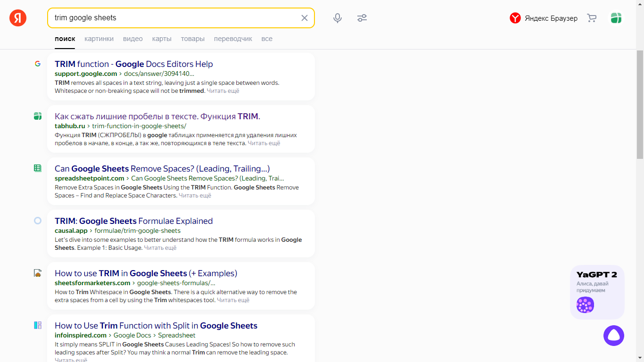Click the Яндекс Браузер logo icon
This screenshot has height=362, width=644.
515,18
